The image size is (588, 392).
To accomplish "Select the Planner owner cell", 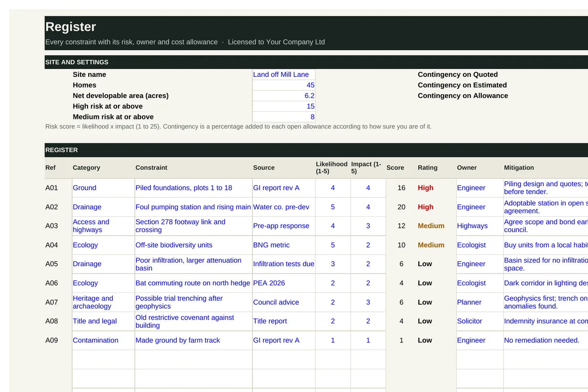I will [x=480, y=302].
